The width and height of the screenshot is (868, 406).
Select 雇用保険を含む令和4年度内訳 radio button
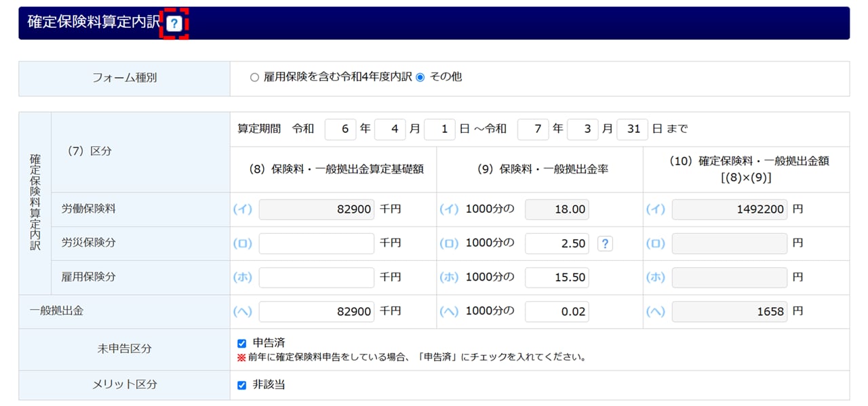(255, 77)
